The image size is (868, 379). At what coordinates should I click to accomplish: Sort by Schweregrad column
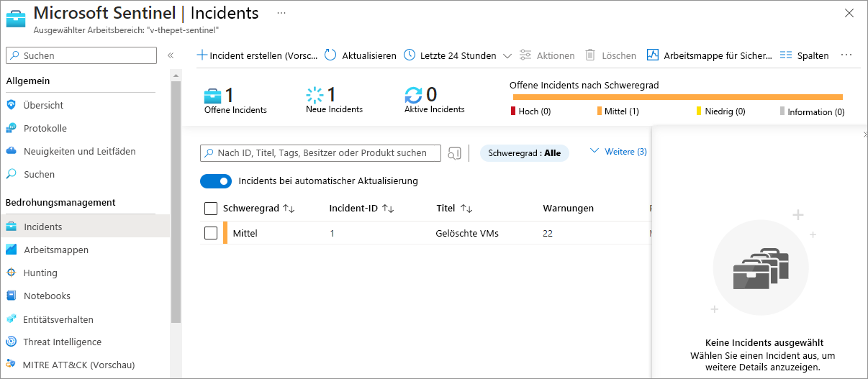[259, 209]
